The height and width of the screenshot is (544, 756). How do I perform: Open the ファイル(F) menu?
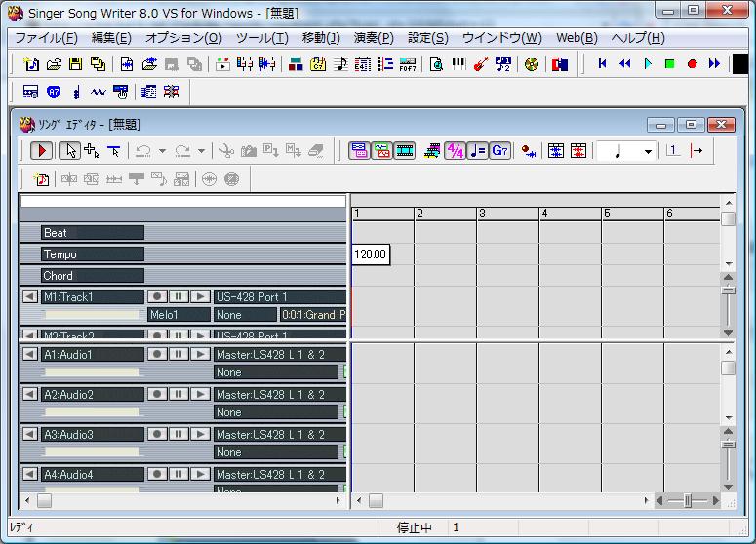click(x=46, y=38)
